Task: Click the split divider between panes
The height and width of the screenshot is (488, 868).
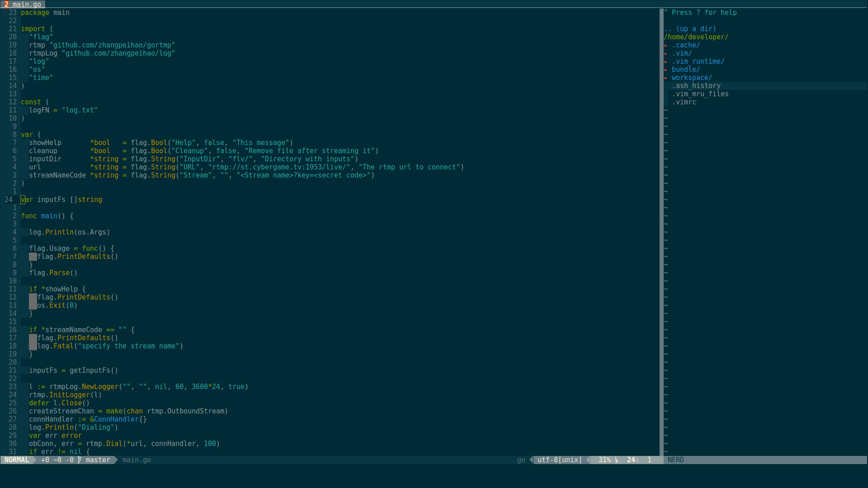Action: click(661, 226)
